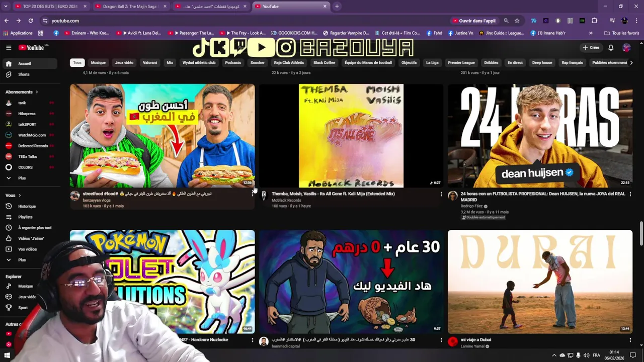Open a new browser tab
Screen dimensions: 644x362
click(x=337, y=7)
